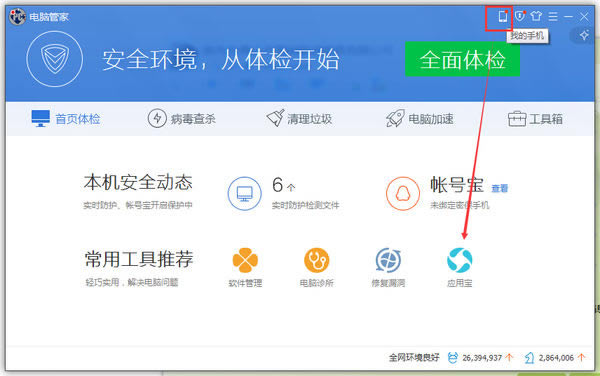Screen dimensions: 600x376
Task: Click the shield security icon in title bar
Action: (520, 16)
